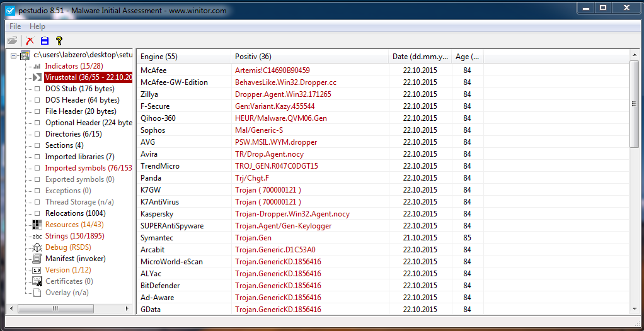Click the bug icon beside Debug (RSDS)
This screenshot has height=331, width=644.
(37, 247)
